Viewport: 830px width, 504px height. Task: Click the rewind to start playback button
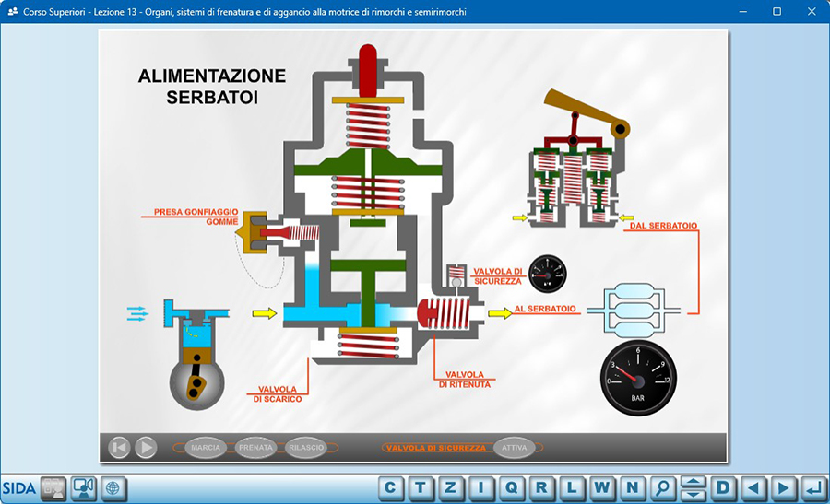[x=119, y=448]
